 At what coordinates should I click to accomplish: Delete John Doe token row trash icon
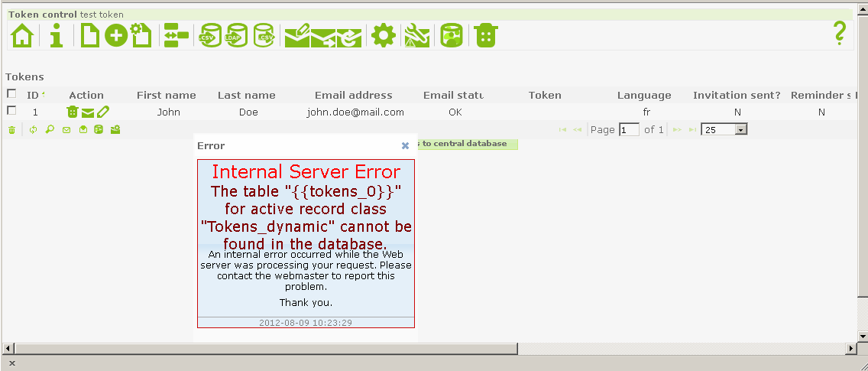[x=73, y=112]
